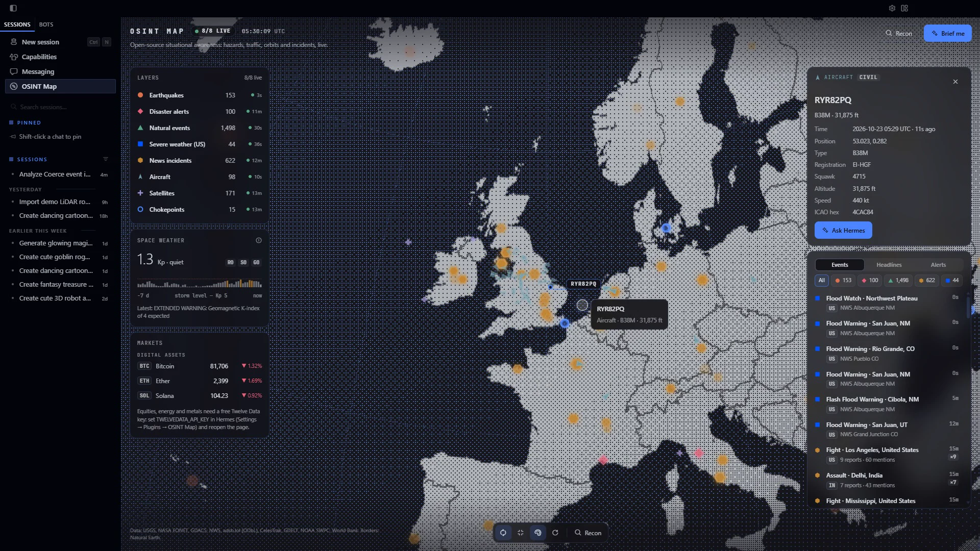Close the RYR82PQ aircraft detail card

[955, 82]
